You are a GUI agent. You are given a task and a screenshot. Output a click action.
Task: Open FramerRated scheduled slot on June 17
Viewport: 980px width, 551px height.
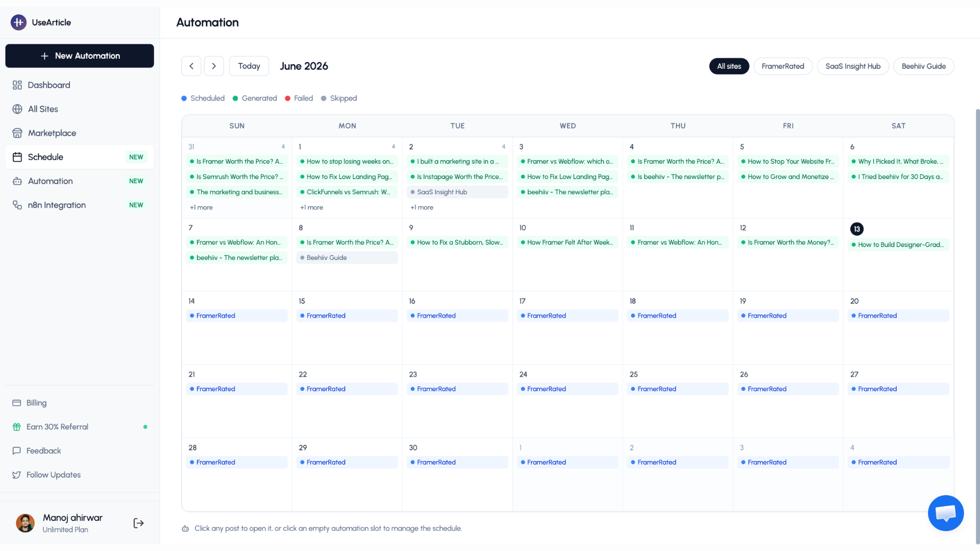point(568,316)
